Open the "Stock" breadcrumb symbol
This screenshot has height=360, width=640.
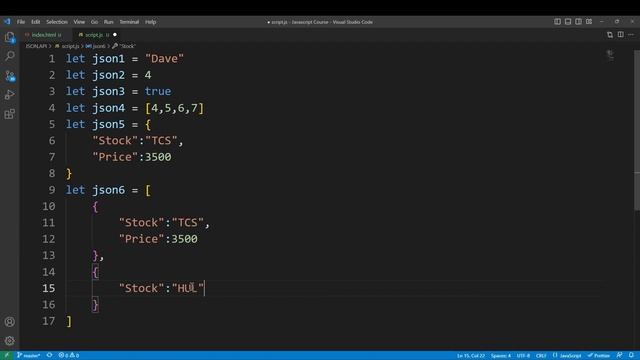[x=124, y=46]
